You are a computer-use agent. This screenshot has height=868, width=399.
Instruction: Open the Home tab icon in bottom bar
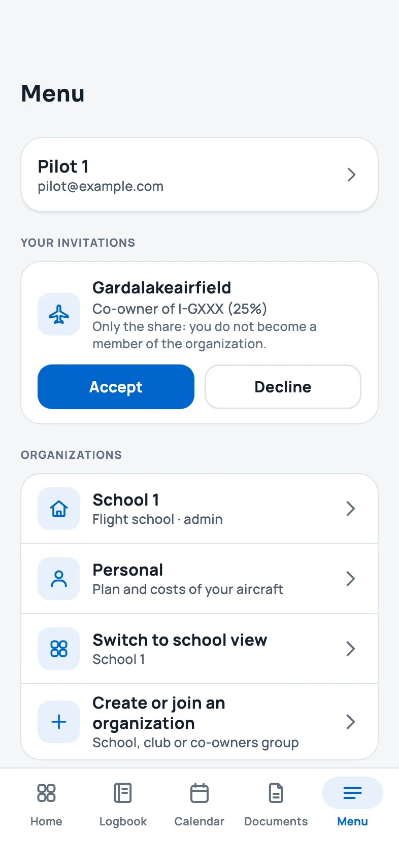pyautogui.click(x=46, y=793)
